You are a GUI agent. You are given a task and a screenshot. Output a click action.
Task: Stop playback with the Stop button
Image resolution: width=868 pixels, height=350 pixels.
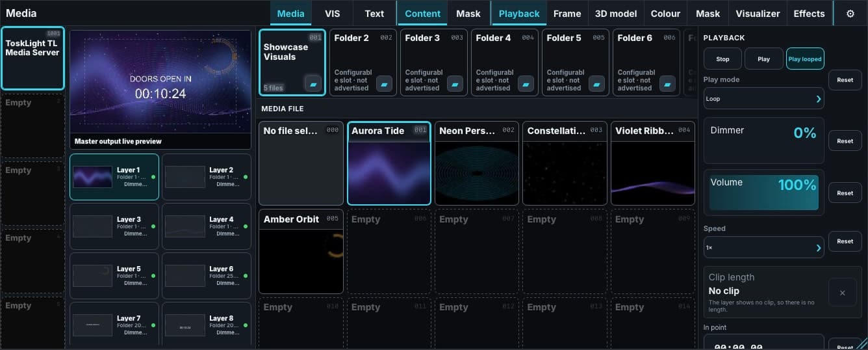pyautogui.click(x=722, y=59)
